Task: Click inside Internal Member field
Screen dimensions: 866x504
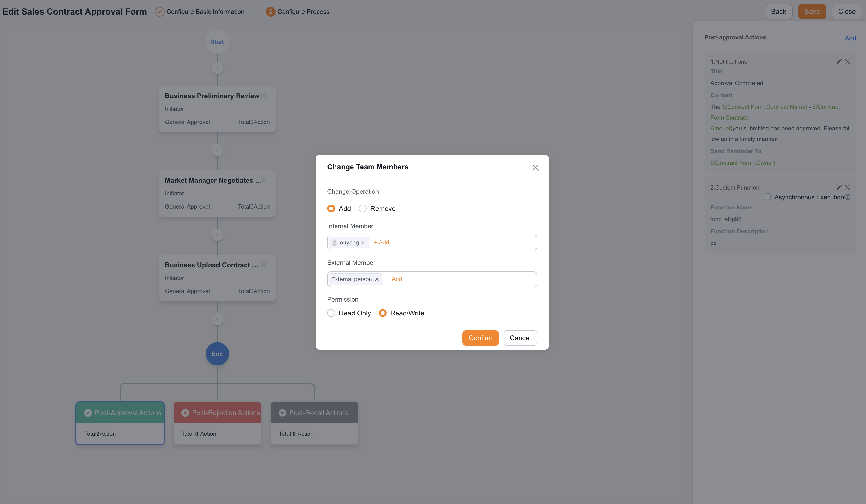Action: pos(432,243)
